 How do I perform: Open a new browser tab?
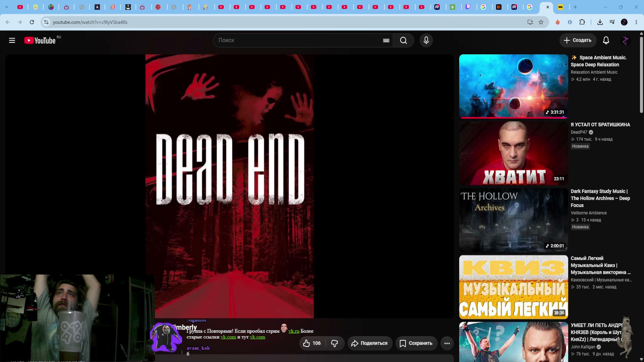click(575, 7)
